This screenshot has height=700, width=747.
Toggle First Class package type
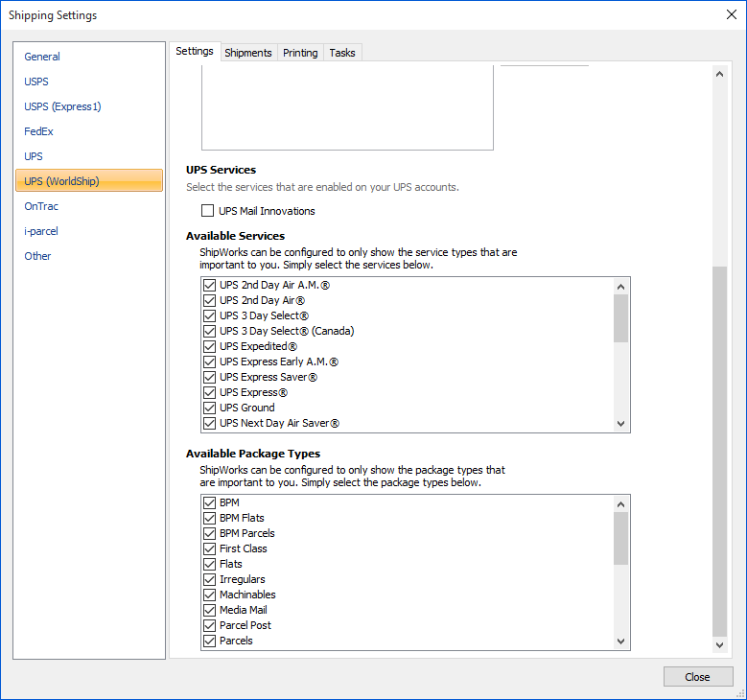(x=209, y=548)
